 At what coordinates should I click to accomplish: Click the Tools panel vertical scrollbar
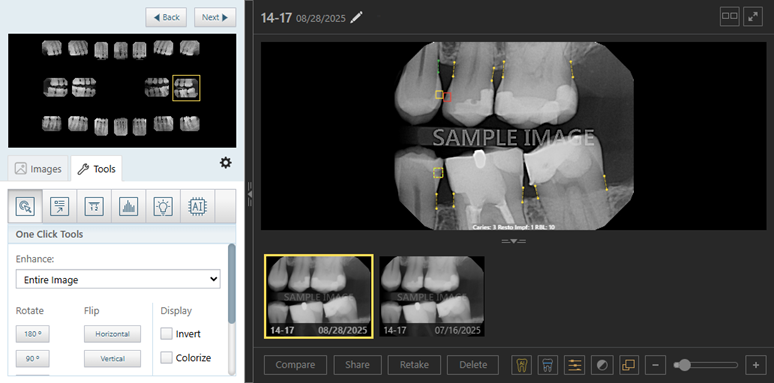pos(232,284)
